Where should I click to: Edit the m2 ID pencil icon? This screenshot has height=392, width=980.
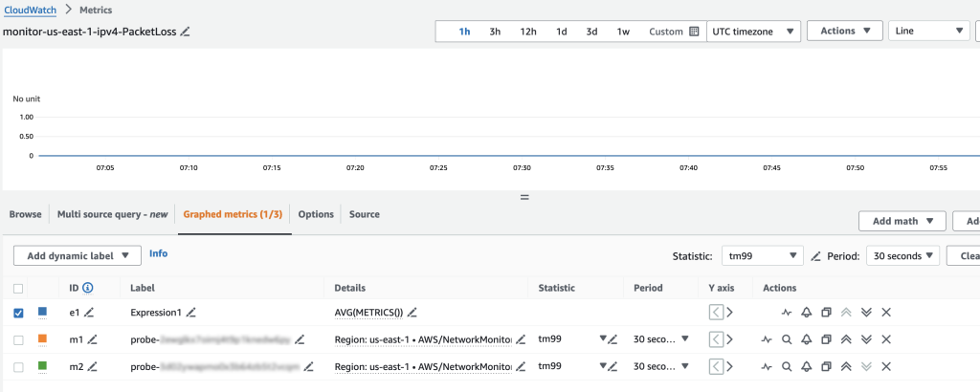point(93,367)
